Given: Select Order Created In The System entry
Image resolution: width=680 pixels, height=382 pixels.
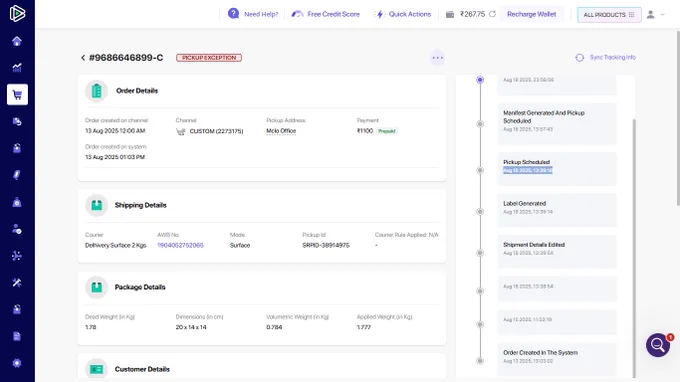Looking at the screenshot, I should [557, 359].
